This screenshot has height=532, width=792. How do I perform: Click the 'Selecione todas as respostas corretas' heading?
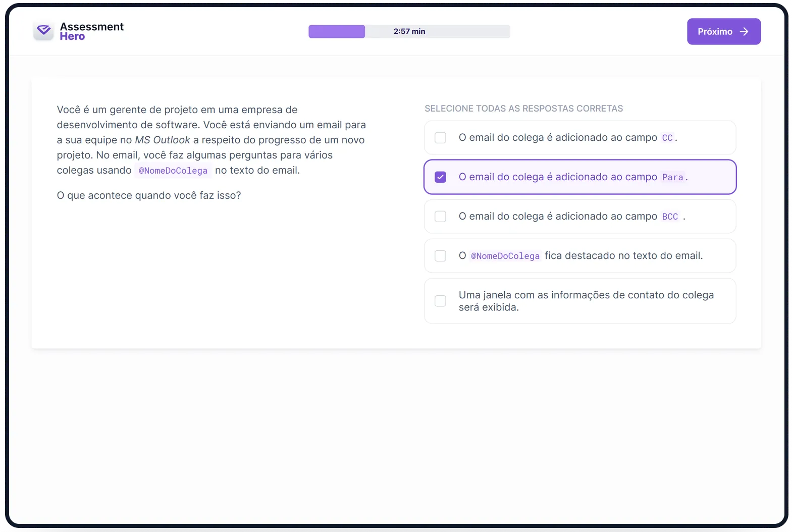pyautogui.click(x=523, y=109)
